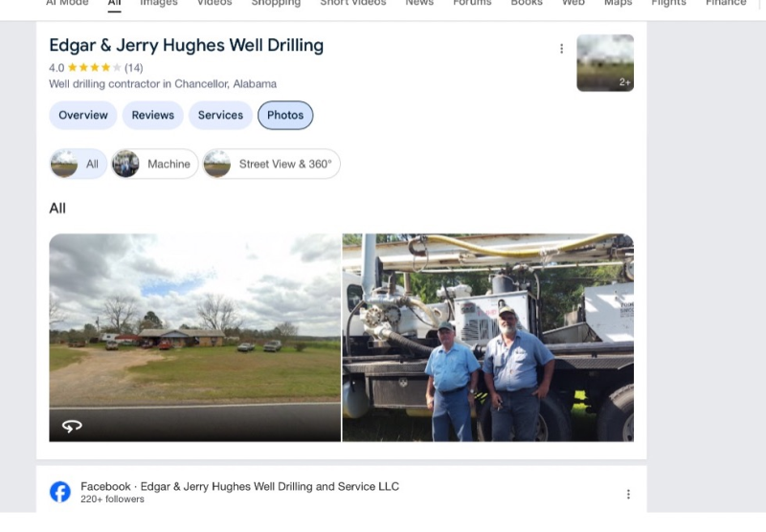
Task: Filter photos by Street View & 360° chip
Action: click(271, 164)
